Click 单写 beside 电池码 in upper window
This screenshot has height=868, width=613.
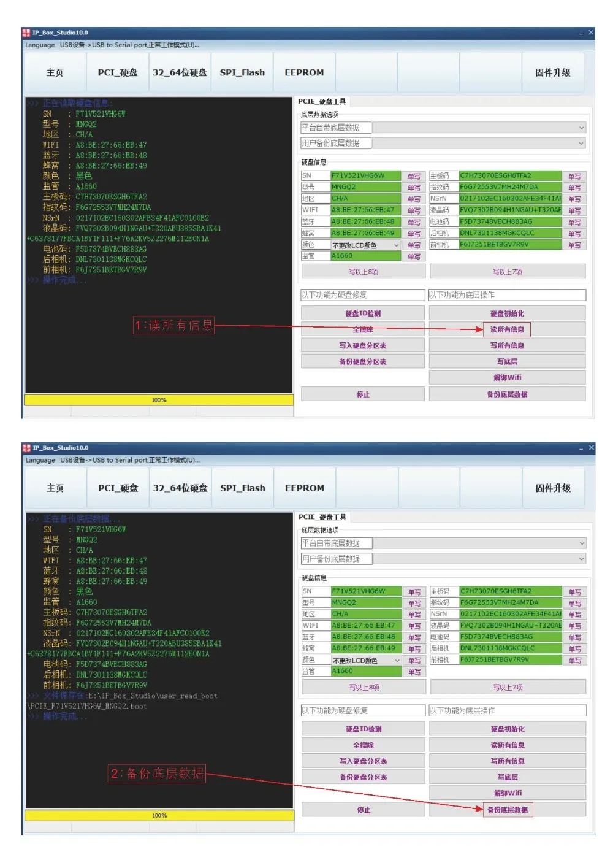(x=574, y=222)
